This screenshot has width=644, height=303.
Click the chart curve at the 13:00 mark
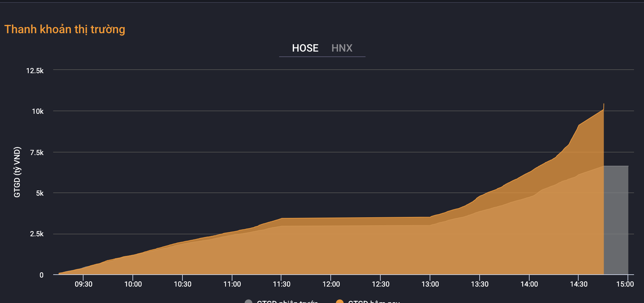click(430, 218)
